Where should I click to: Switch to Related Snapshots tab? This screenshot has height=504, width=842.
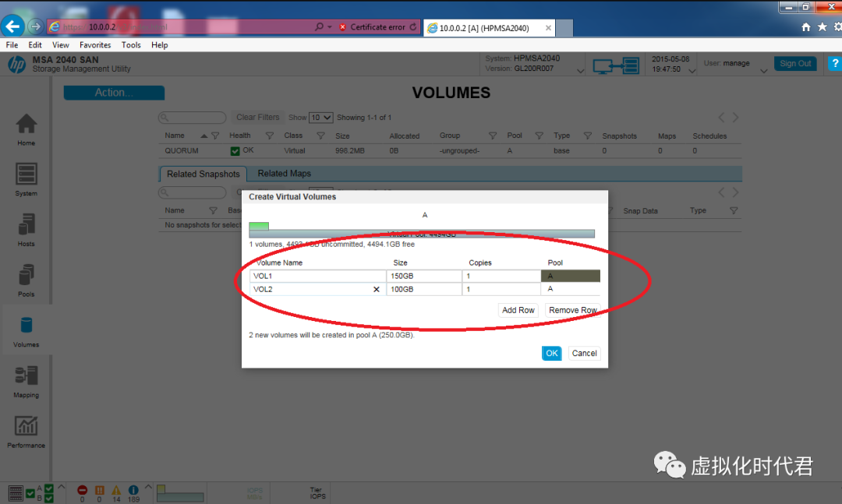(203, 174)
